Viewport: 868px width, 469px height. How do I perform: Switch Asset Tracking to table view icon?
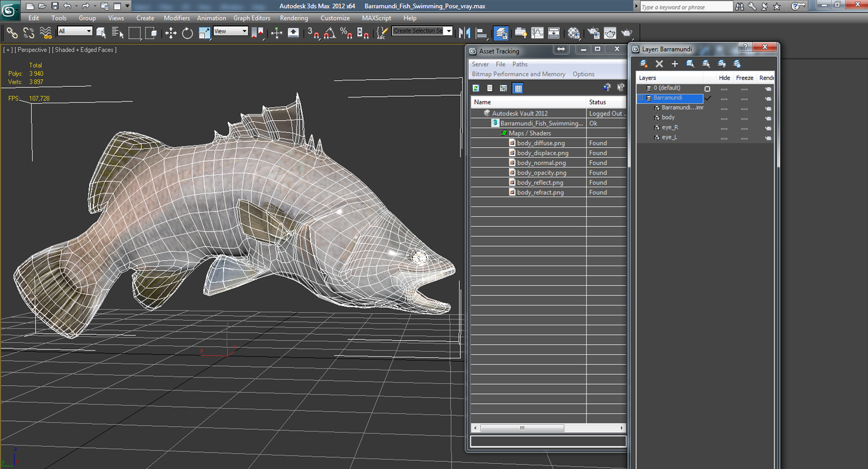coord(518,88)
